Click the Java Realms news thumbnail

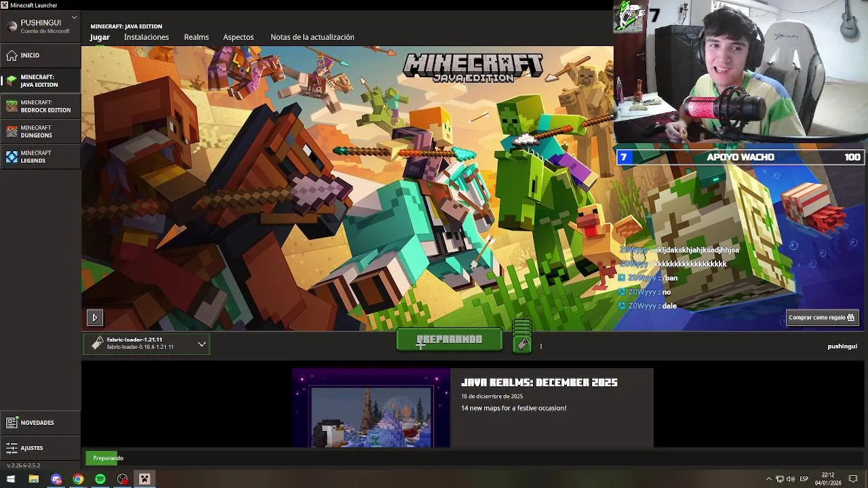coord(371,408)
